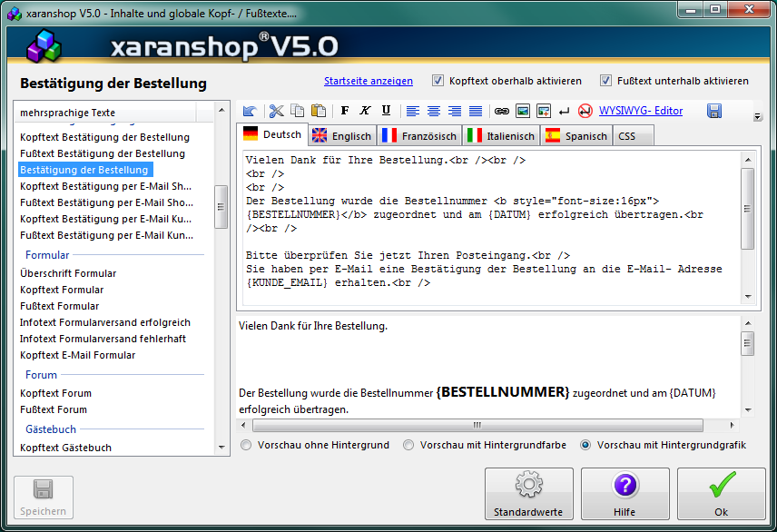Select Vorschau ohne Hintergrund option
Screen dimensions: 777x532
(x=246, y=445)
